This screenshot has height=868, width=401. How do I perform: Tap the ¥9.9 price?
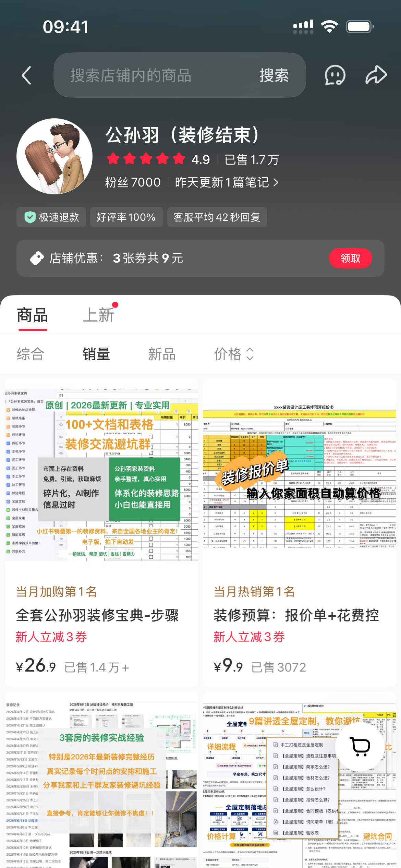(228, 666)
